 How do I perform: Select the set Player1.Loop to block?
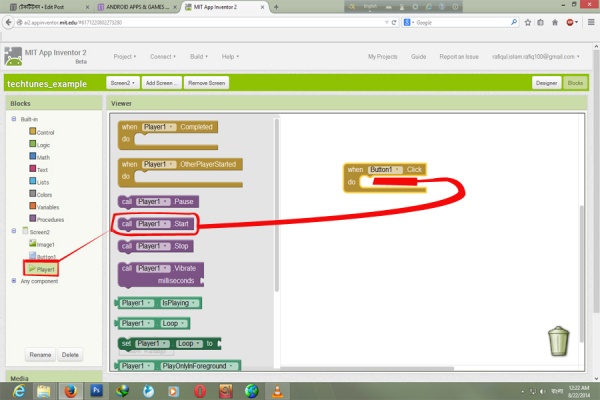coord(170,343)
